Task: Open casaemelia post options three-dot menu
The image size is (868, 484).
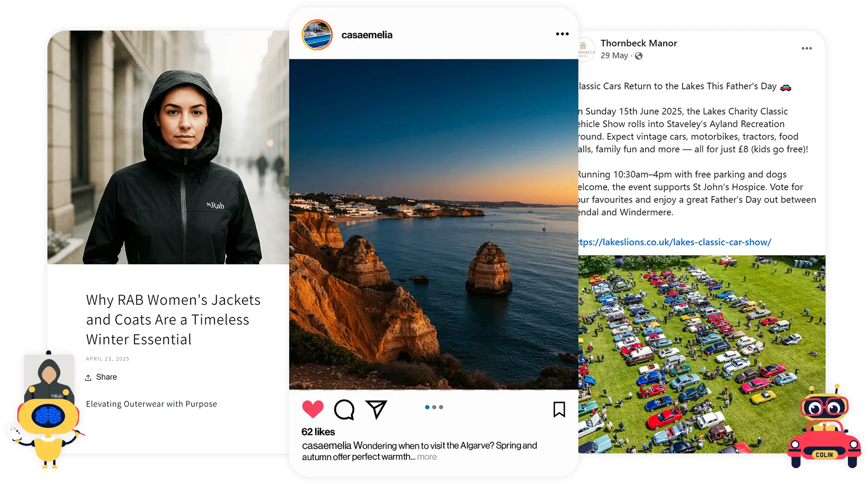Action: 562,34
